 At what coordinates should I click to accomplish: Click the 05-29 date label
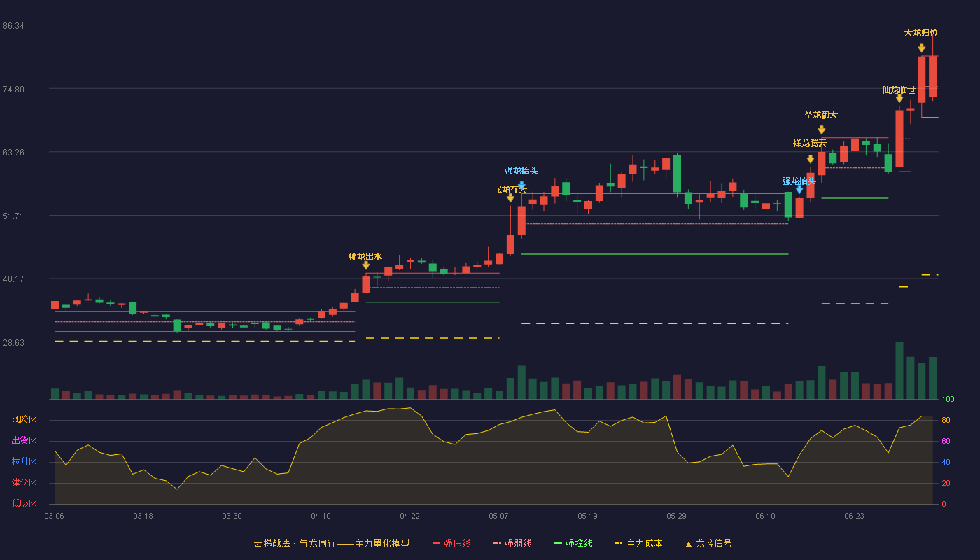pos(676,516)
